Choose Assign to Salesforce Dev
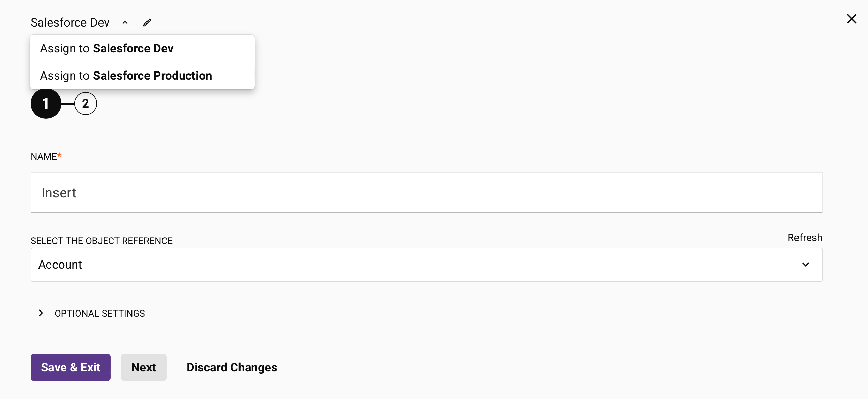 click(107, 48)
